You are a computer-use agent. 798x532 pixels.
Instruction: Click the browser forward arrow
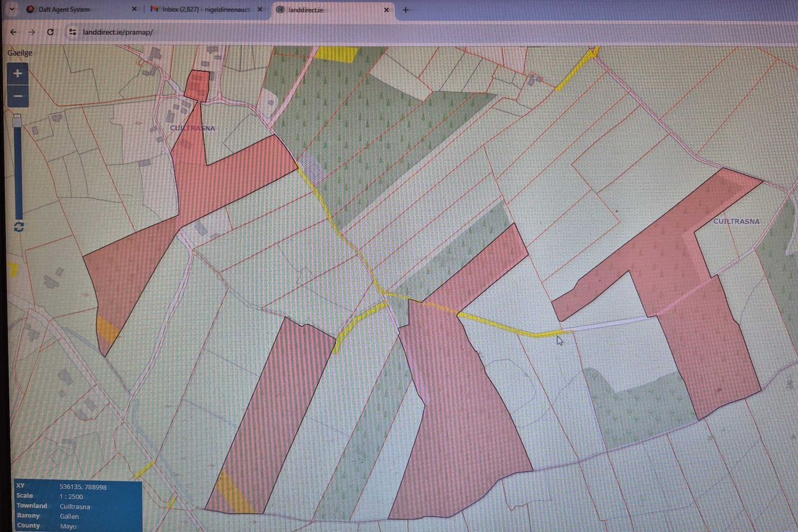[x=32, y=32]
